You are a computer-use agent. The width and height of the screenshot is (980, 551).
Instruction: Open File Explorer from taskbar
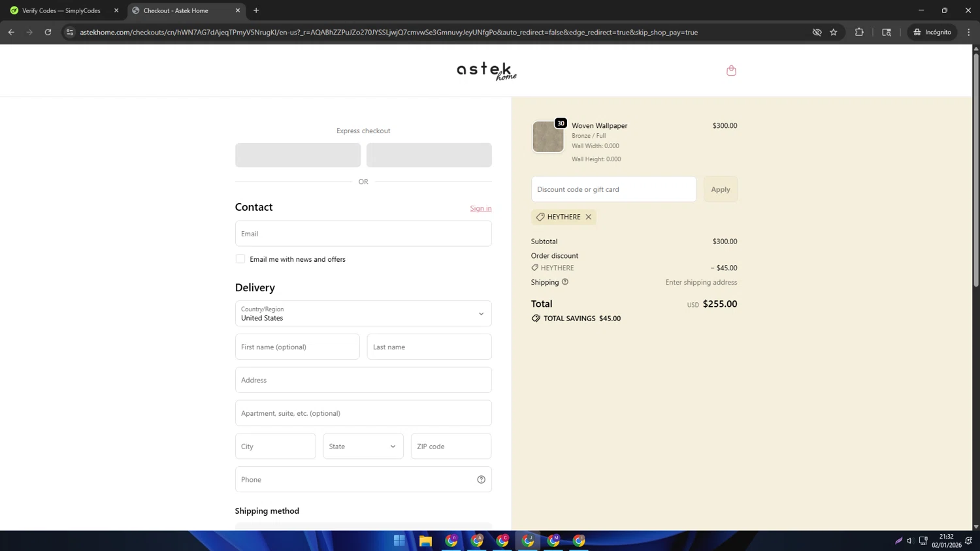(x=425, y=541)
